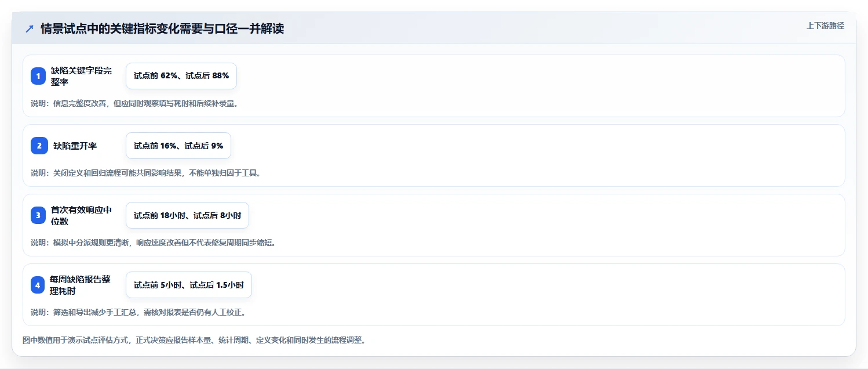Viewport: 868px width, 369px height.
Task: Click the 每周缺陷报告整理耗时 metric name
Action: coord(80,285)
